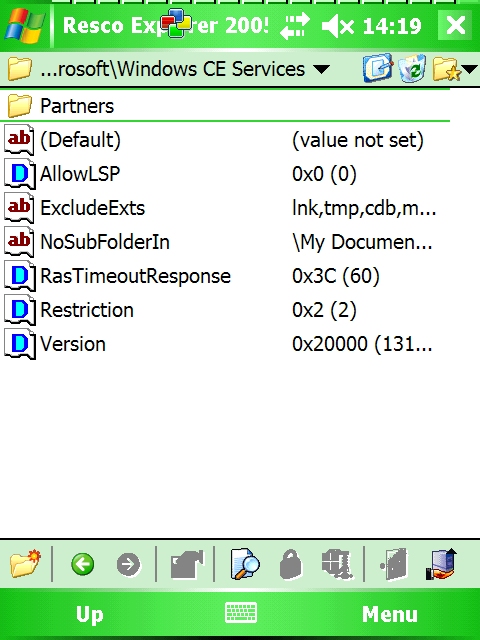Show the on-screen keyboard
The image size is (480, 640).
(241, 613)
